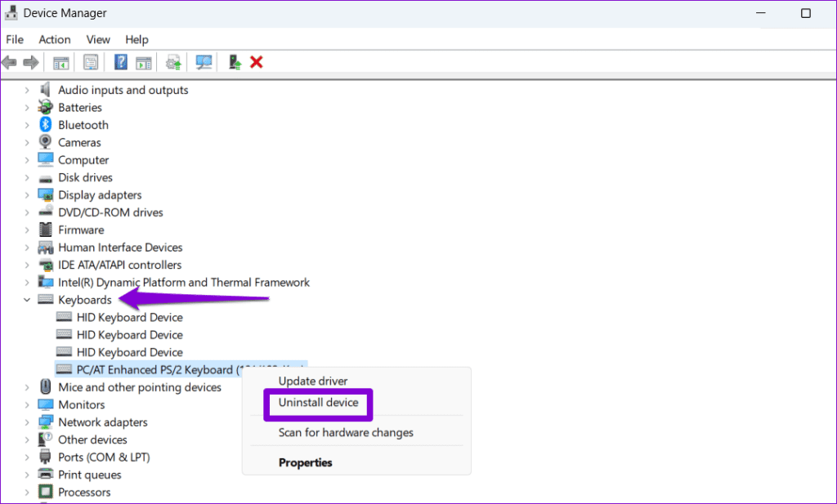This screenshot has height=504, width=837.
Task: Click the Properties toolbar icon
Action: [x=91, y=61]
